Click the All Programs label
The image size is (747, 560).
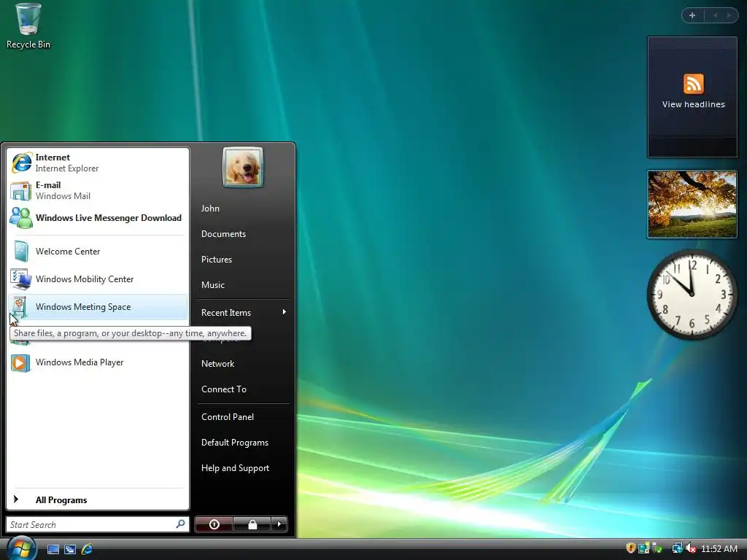pos(61,500)
